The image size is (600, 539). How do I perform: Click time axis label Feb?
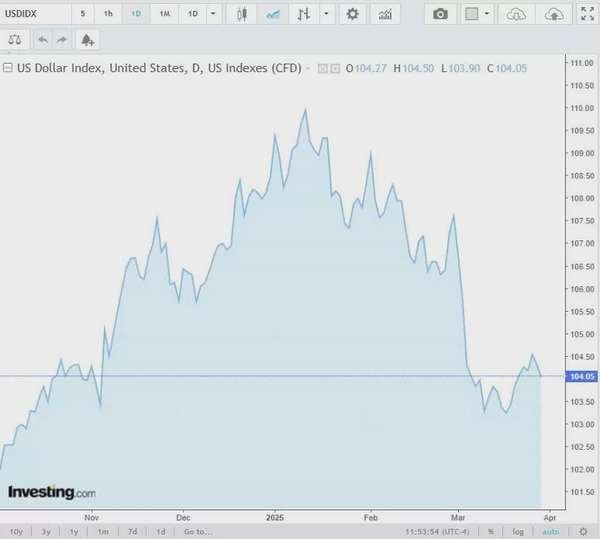[370, 518]
